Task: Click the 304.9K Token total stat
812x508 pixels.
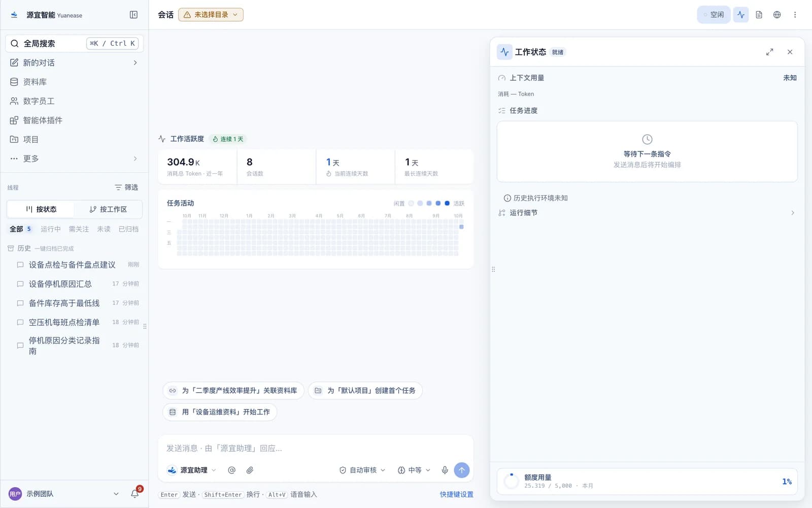Action: point(197,167)
